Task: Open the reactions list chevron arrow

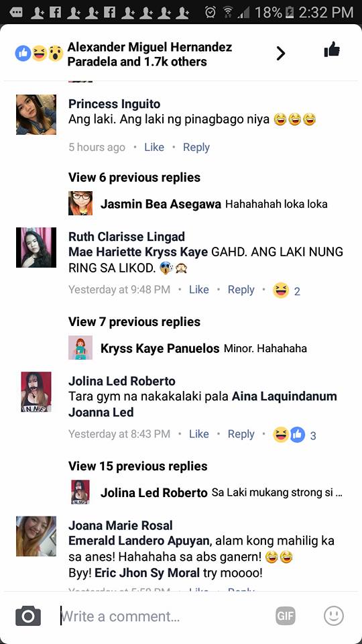Action: pos(281,53)
